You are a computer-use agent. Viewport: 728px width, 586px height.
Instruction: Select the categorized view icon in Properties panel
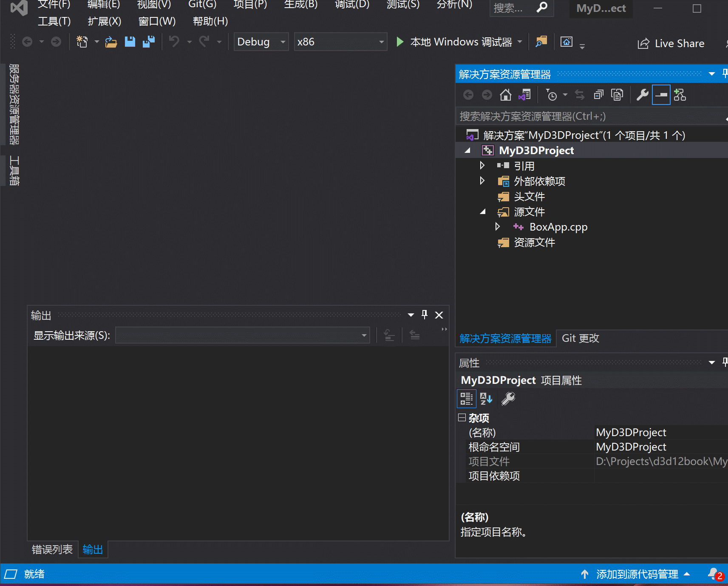466,398
